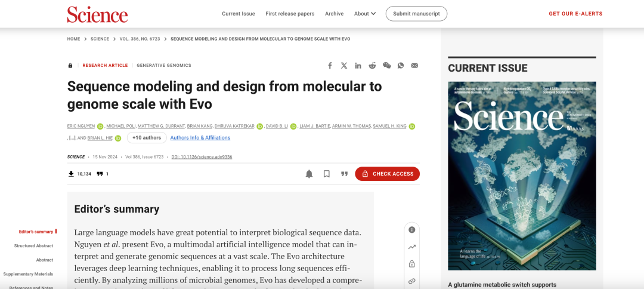Open the info icon in side panel
Viewport: 644px width, 289px height.
click(411, 230)
